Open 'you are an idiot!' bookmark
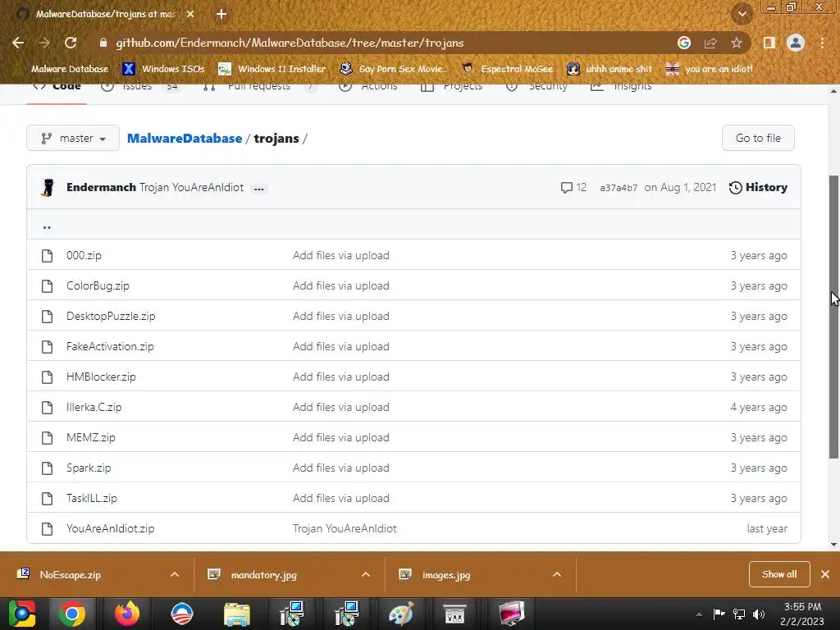 (710, 69)
